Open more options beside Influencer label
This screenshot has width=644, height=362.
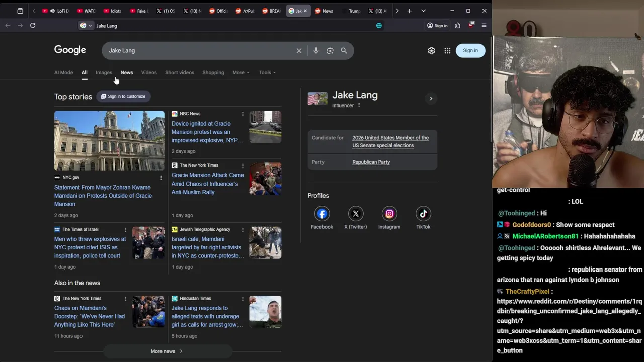click(x=359, y=105)
